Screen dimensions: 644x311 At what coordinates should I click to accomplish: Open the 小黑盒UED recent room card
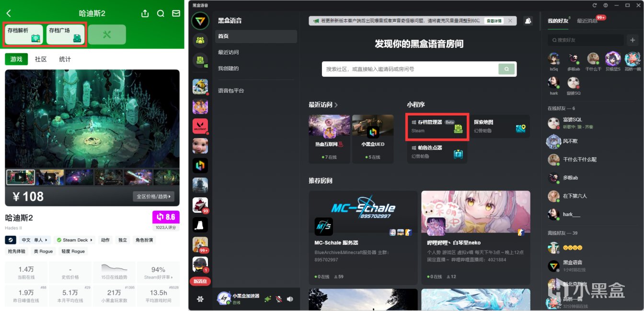click(372, 138)
